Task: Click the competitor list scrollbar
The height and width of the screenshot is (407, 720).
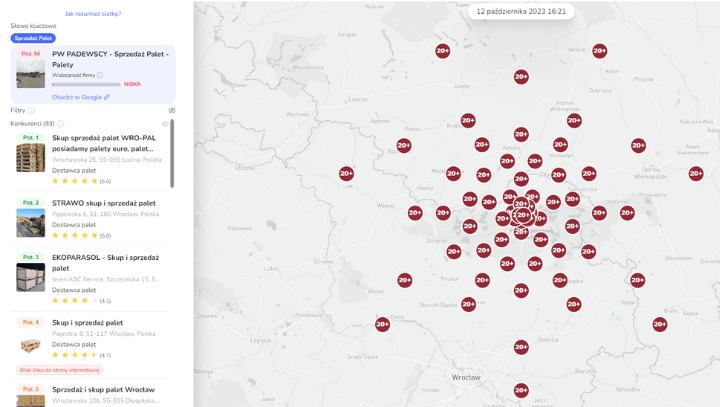Action: (x=172, y=153)
